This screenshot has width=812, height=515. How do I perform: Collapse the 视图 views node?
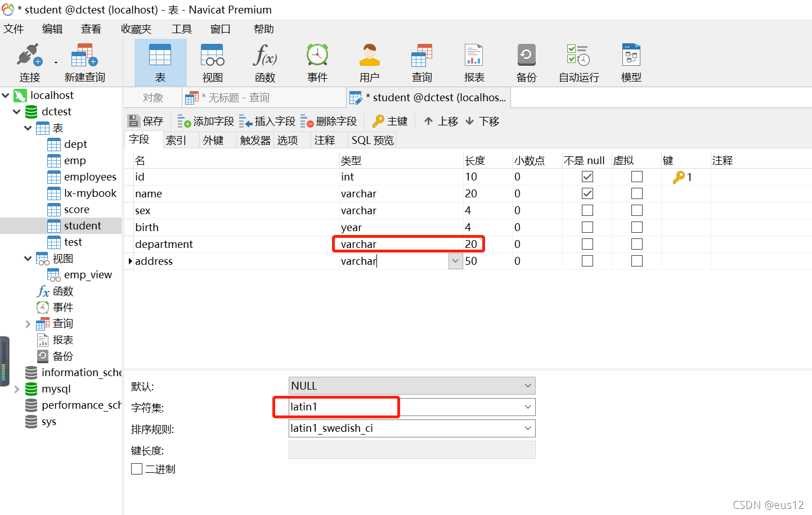click(28, 258)
